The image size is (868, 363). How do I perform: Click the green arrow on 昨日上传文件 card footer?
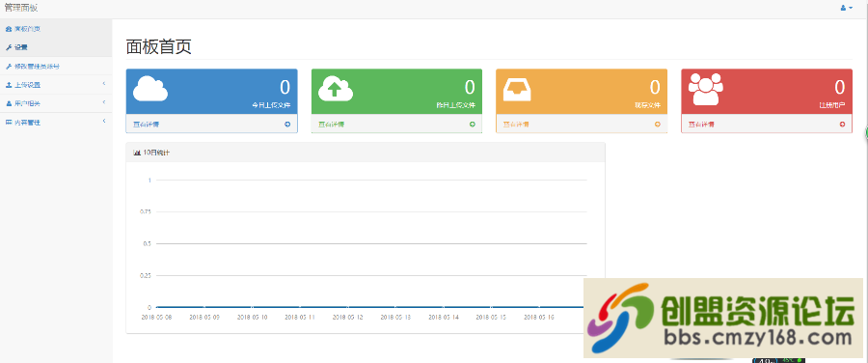473,125
